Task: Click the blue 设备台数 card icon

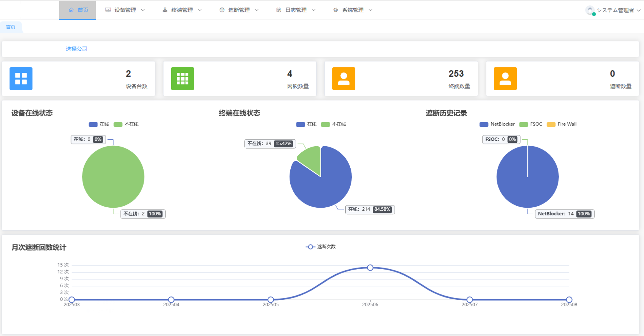Action: [x=21, y=78]
